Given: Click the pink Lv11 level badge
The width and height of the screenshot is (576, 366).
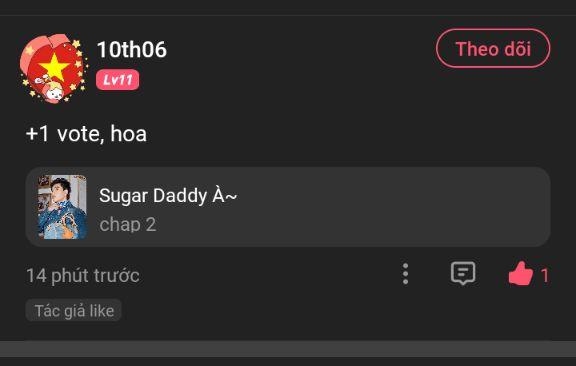Looking at the screenshot, I should [118, 80].
